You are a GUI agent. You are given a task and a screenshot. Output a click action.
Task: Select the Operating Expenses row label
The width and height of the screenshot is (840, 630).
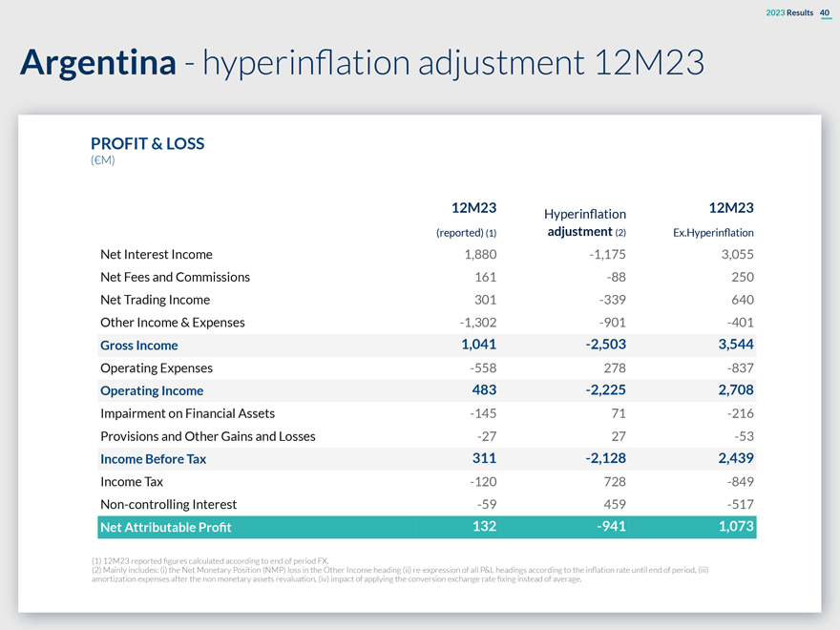coord(157,367)
